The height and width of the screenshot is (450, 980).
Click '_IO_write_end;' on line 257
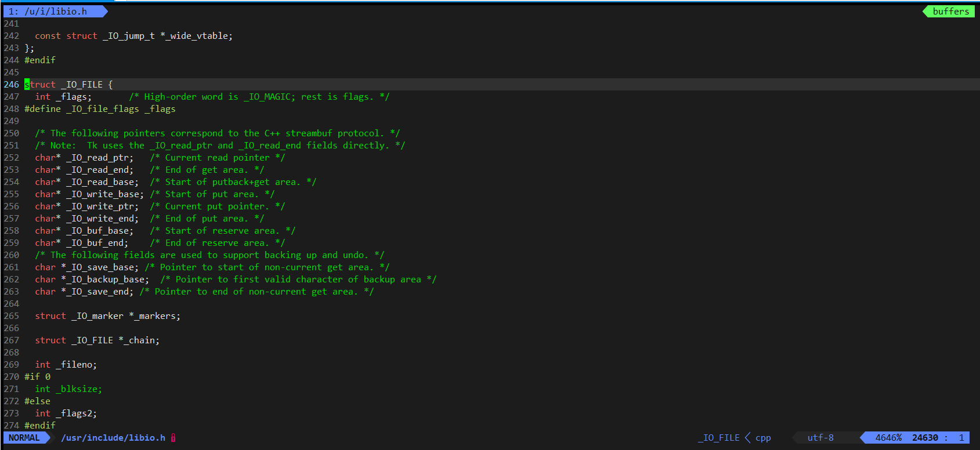(103, 219)
